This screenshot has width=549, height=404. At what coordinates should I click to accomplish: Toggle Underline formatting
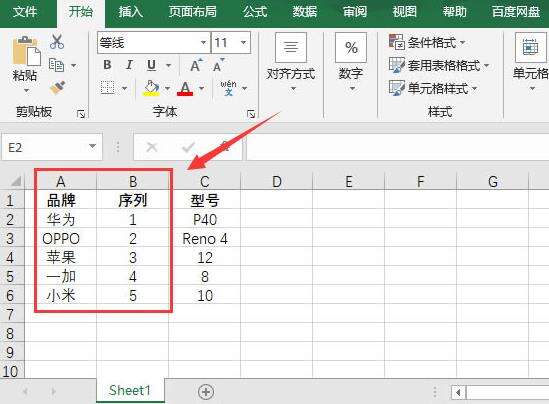tap(151, 65)
